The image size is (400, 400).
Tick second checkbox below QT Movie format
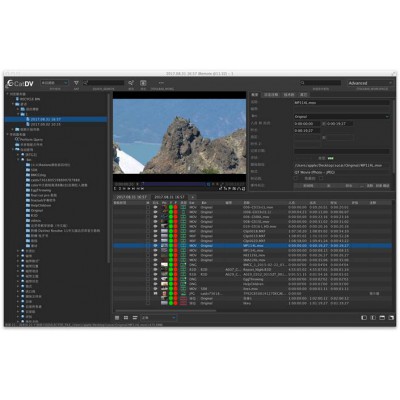321,178
